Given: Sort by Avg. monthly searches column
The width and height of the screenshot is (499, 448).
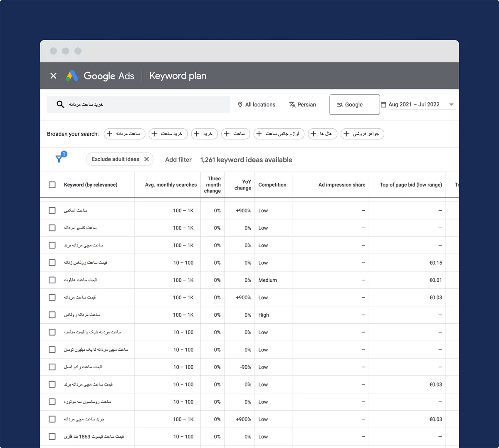Looking at the screenshot, I should [x=170, y=185].
